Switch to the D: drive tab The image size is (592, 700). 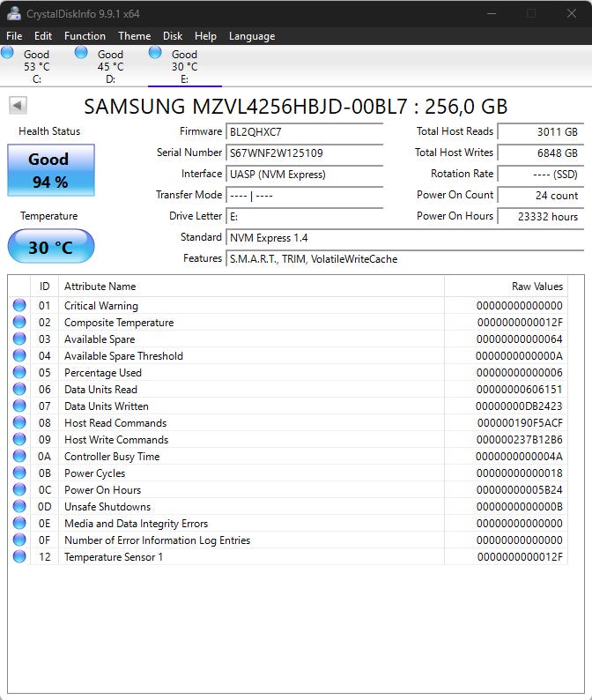110,66
